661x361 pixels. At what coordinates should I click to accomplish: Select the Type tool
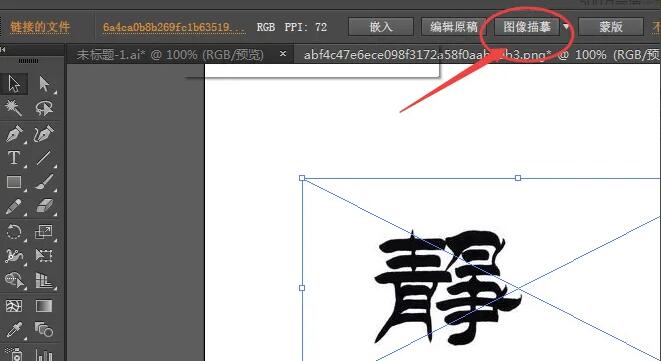click(x=14, y=158)
